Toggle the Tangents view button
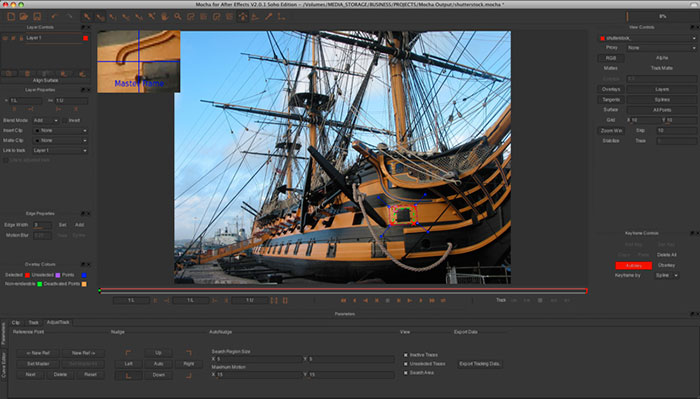Viewport: 700px width, 399px height. coord(611,100)
